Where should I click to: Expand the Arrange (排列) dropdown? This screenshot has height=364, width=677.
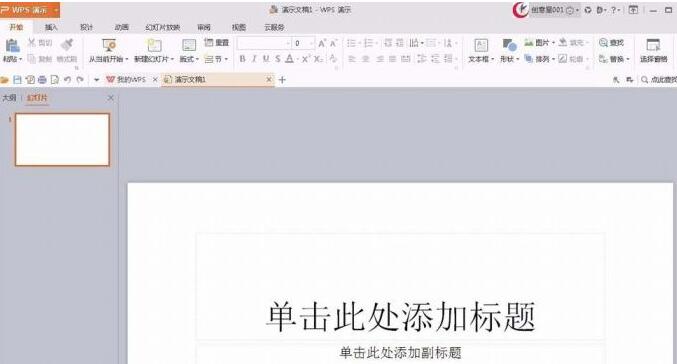click(553, 59)
